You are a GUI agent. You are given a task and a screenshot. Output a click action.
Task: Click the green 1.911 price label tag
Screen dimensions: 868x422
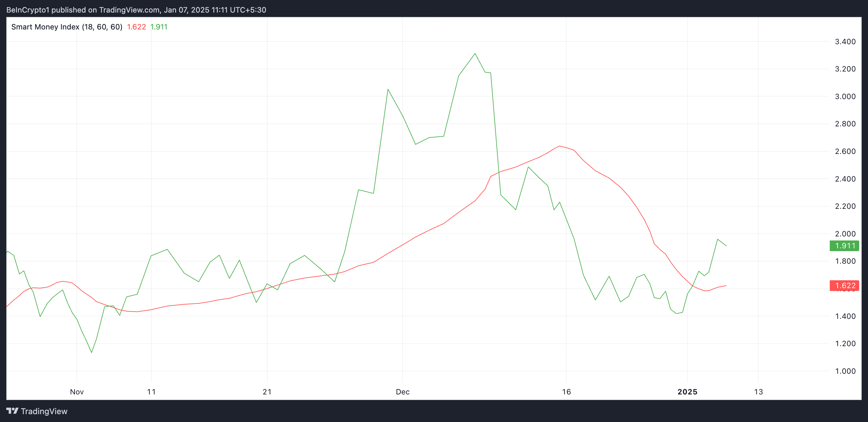(x=844, y=246)
